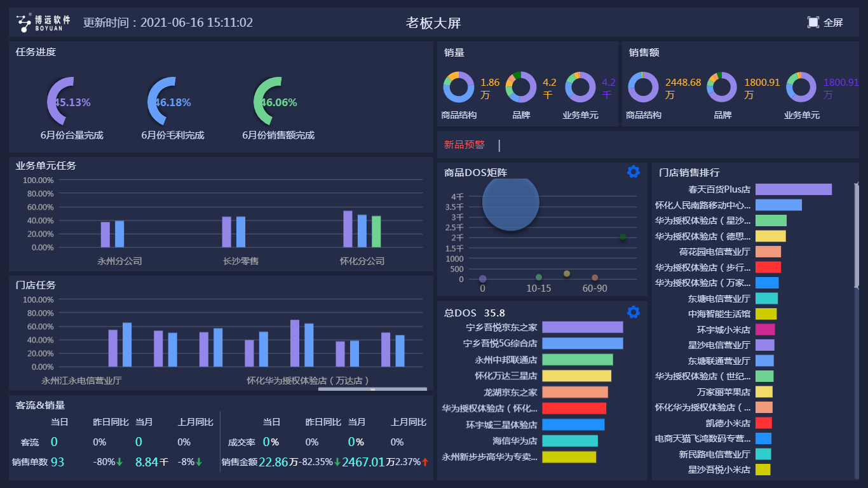
Task: Click the update time 2021-06-16 15:11:02
Action: (196, 23)
